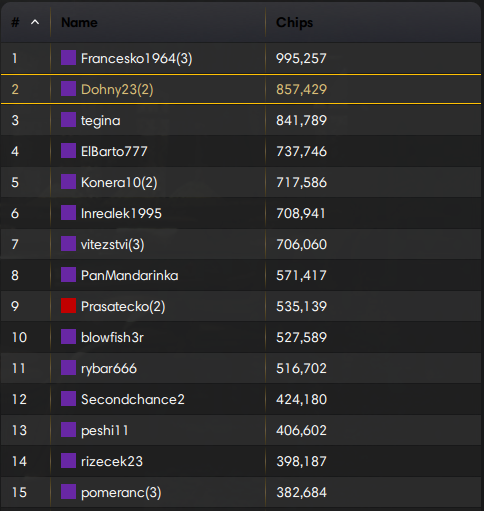Click rank number 9 in the list

(15, 306)
